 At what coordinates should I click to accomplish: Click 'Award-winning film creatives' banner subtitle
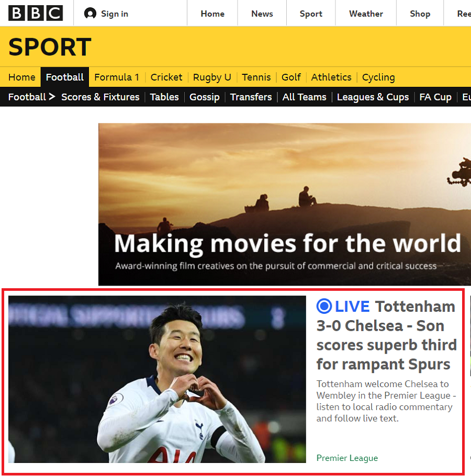click(x=276, y=266)
